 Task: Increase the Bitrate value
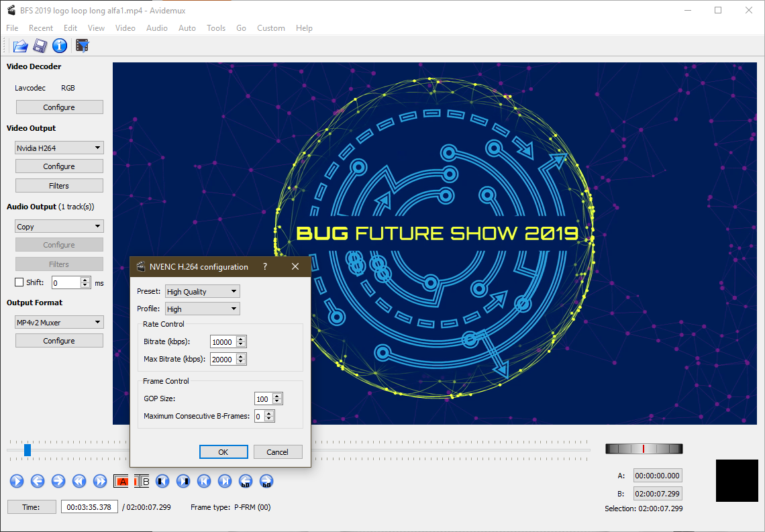pos(241,338)
